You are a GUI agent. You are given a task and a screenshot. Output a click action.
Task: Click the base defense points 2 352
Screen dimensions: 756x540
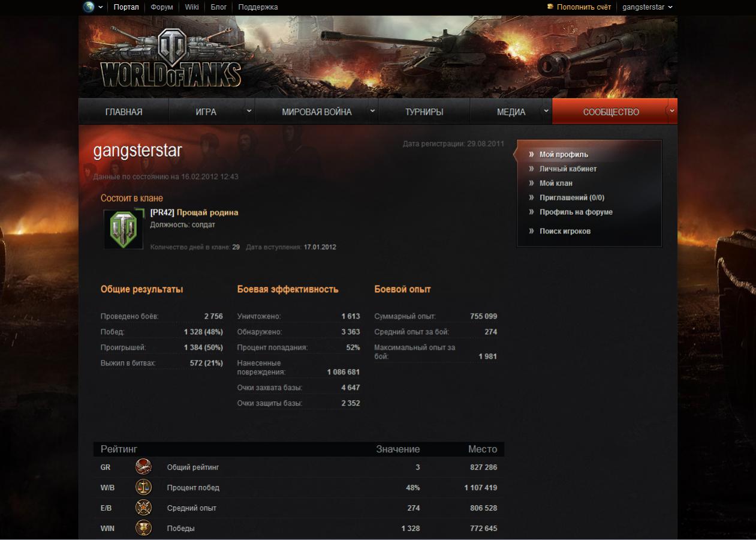[x=351, y=403]
